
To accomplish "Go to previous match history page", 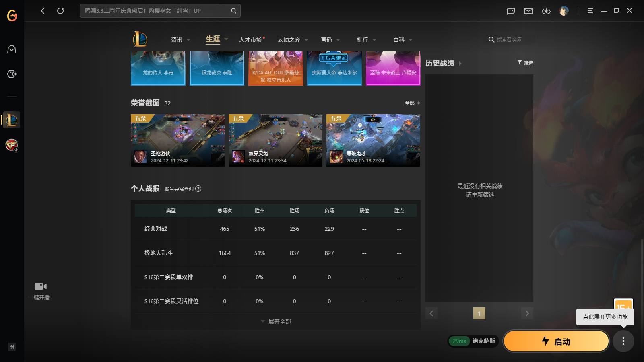I will pos(431,313).
